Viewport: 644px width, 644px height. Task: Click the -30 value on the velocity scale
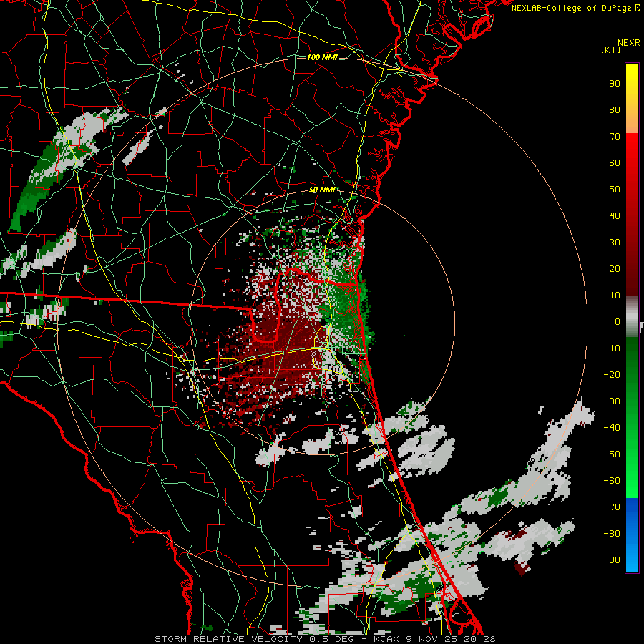tap(612, 401)
